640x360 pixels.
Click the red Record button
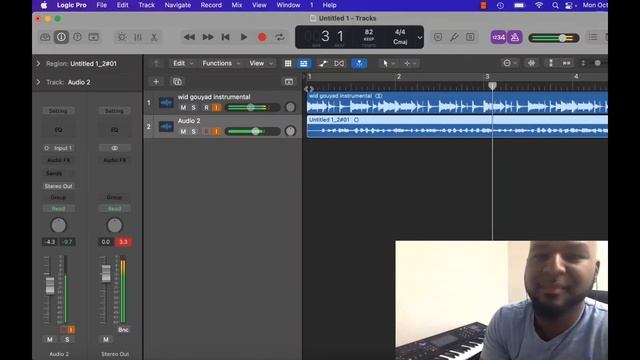click(x=262, y=37)
